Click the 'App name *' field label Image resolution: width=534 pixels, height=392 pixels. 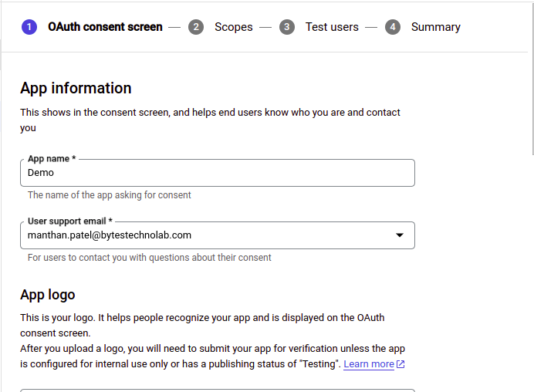[52, 159]
